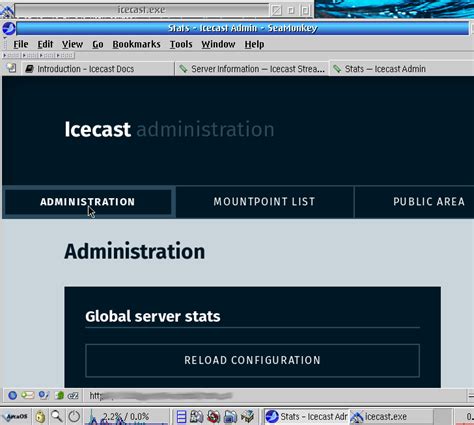Expand the first collapsed toolbar grippy

coord(11,55)
